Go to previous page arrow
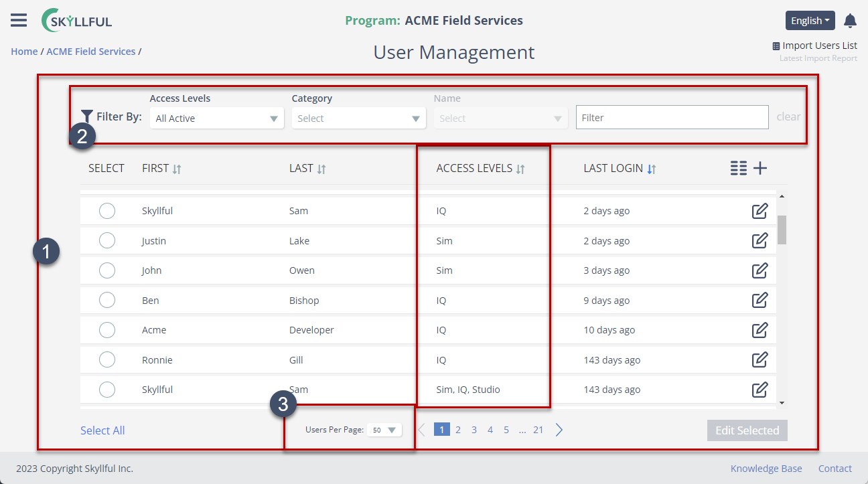Viewport: 868px width, 484px height. (421, 430)
